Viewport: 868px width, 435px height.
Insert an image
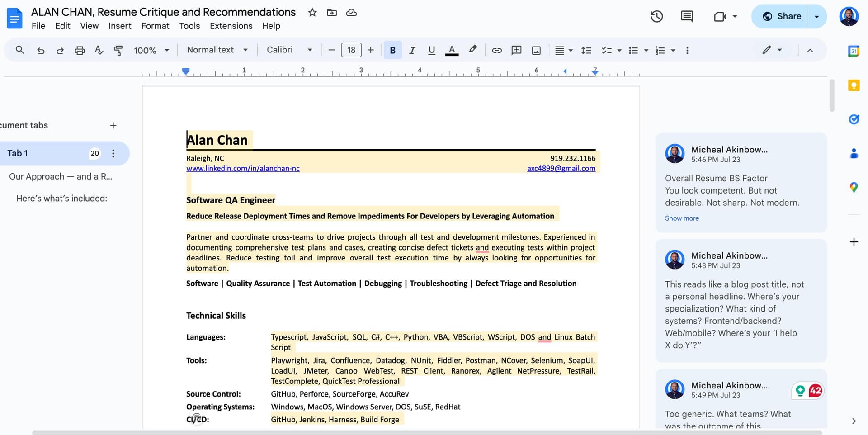pos(536,50)
